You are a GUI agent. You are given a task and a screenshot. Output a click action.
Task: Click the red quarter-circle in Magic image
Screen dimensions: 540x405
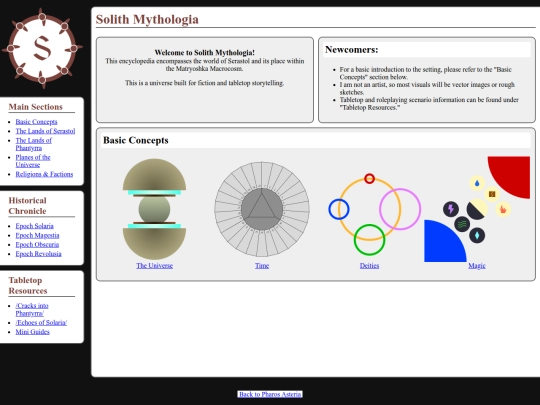pos(512,175)
